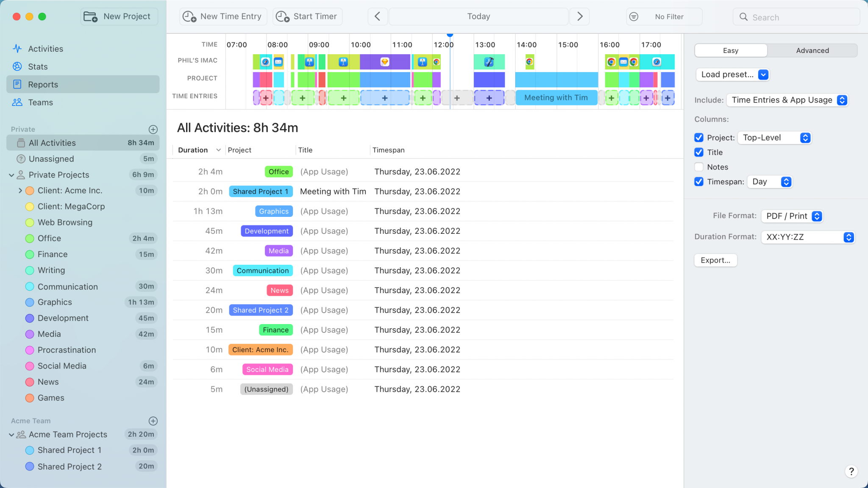Open the No Filter options icon
Screen dimensions: 868x488
click(x=634, y=17)
